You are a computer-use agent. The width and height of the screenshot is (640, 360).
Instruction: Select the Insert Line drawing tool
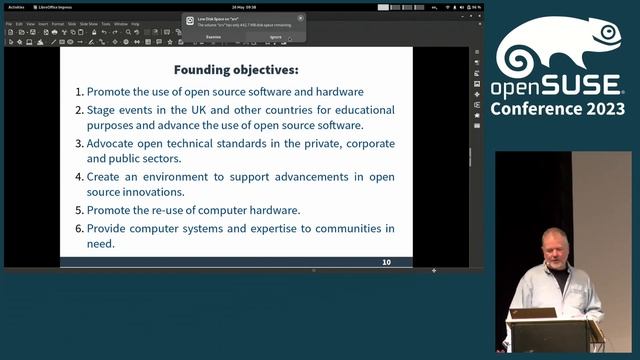pos(53,42)
